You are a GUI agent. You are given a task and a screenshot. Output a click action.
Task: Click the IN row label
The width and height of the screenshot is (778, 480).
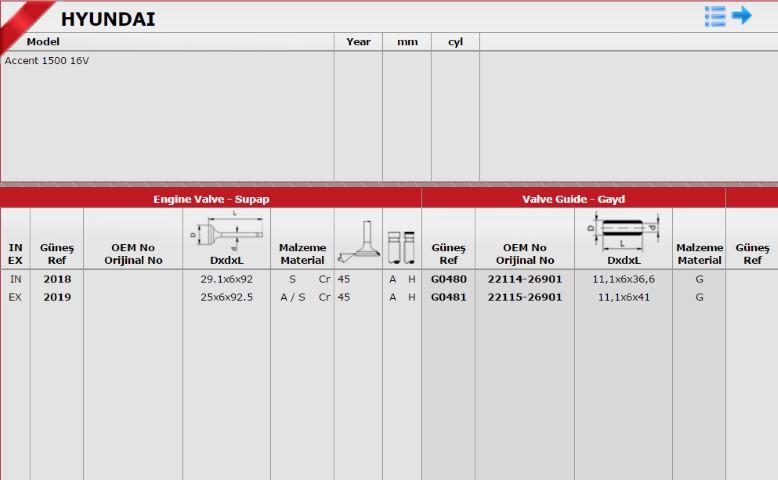click(15, 279)
